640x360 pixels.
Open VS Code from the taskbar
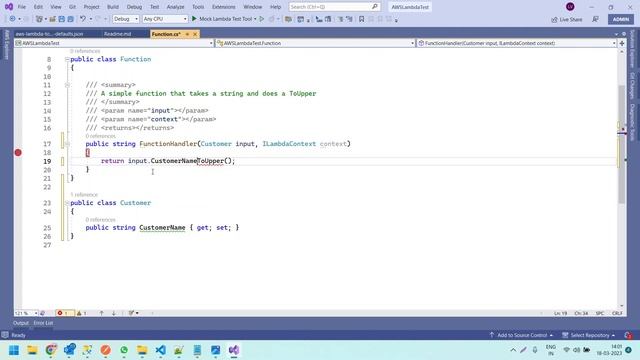click(x=160, y=350)
